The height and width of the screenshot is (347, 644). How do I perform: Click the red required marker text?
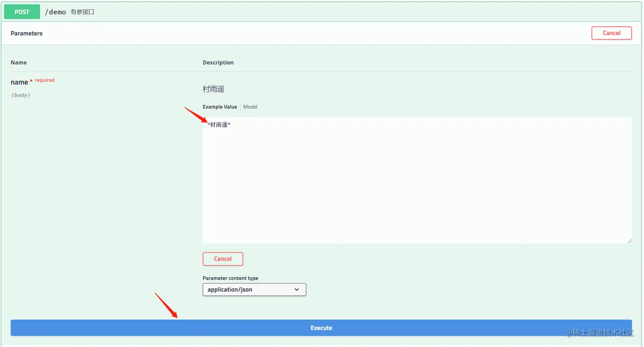click(45, 80)
